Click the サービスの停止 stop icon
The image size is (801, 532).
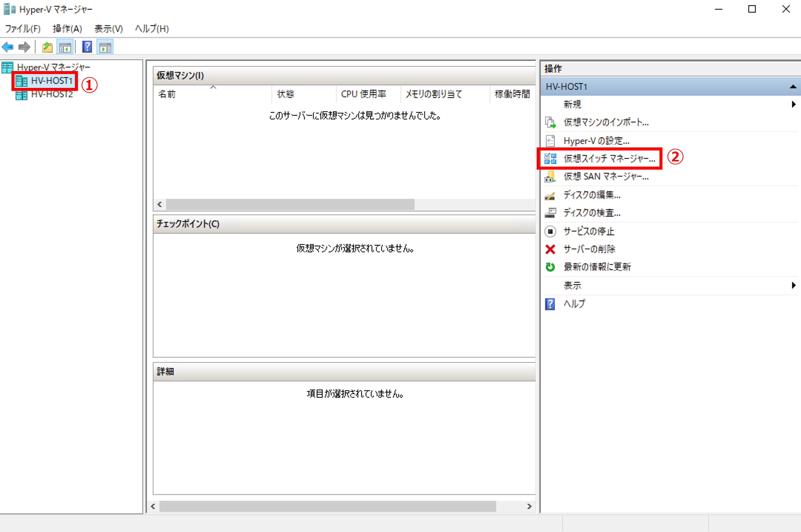[550, 231]
